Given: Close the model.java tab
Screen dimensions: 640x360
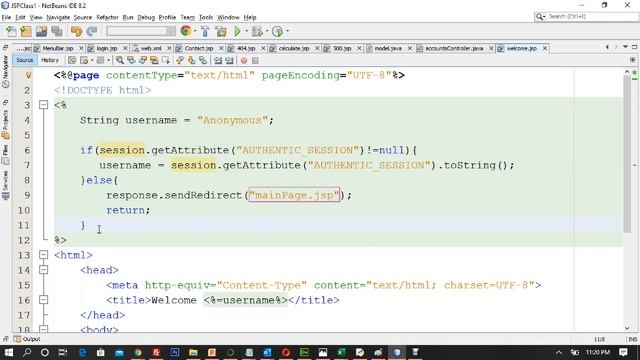Looking at the screenshot, I should 410,48.
